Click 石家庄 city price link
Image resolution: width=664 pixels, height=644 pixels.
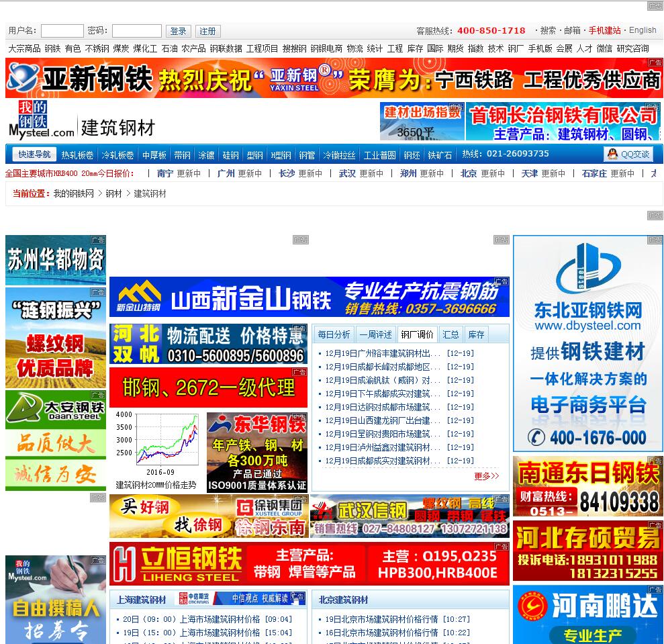point(594,174)
